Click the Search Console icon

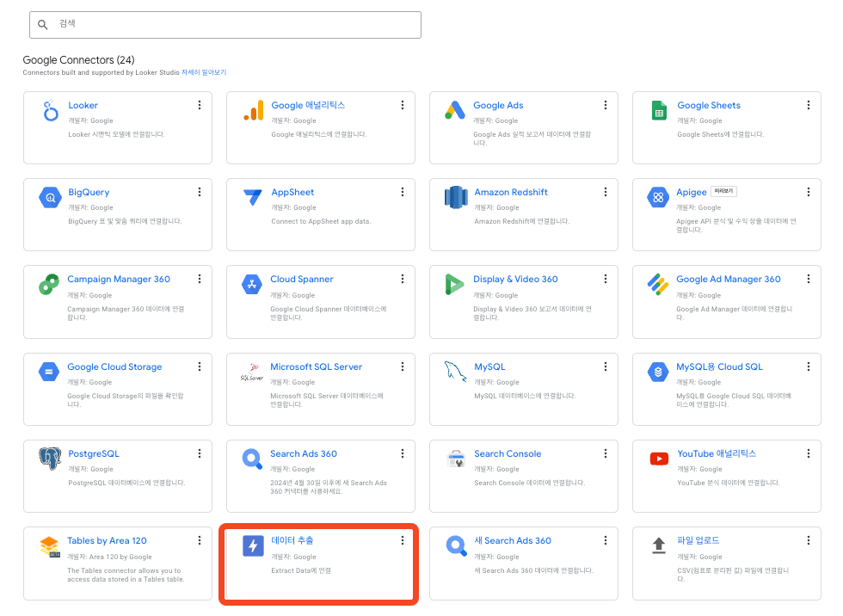456,459
